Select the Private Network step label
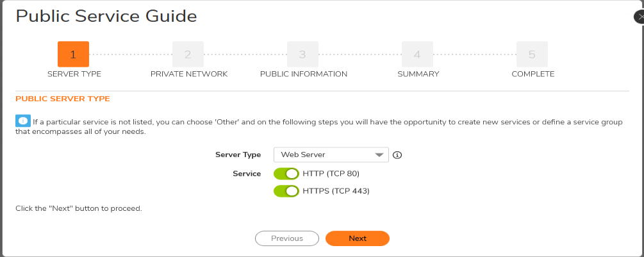 [x=189, y=74]
